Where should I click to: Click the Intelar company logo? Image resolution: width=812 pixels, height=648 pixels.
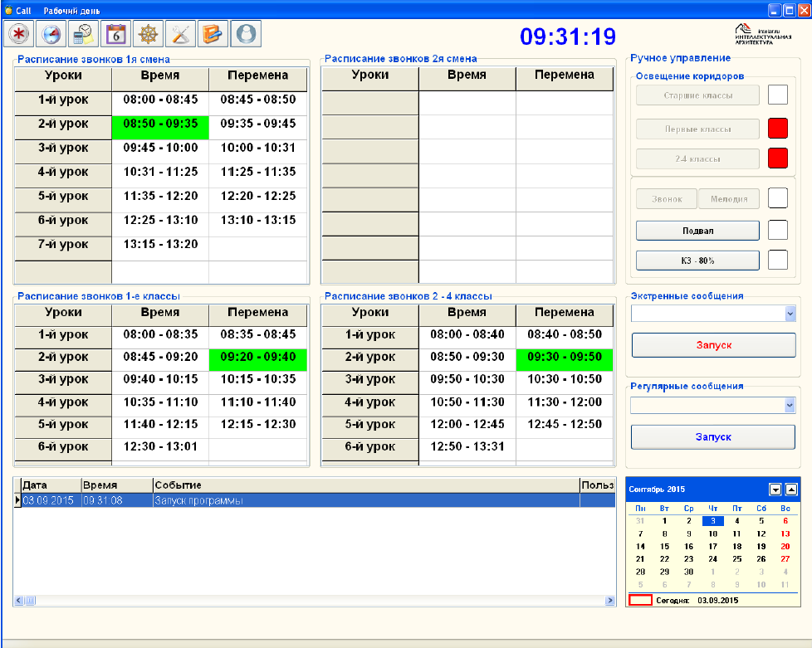(763, 34)
